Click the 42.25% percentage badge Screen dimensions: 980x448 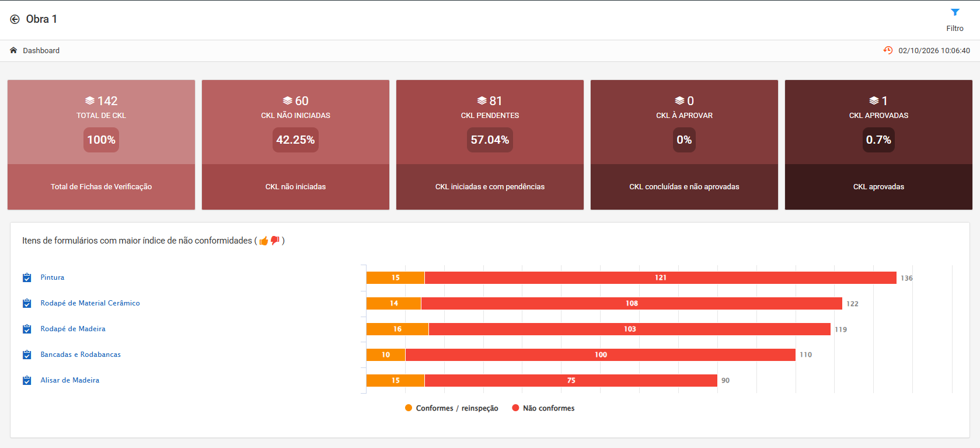point(295,140)
